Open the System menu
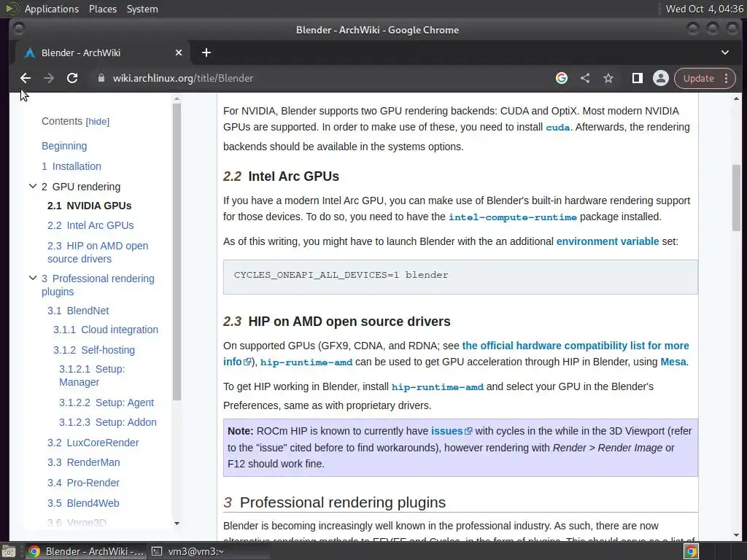This screenshot has height=560, width=747. (142, 9)
